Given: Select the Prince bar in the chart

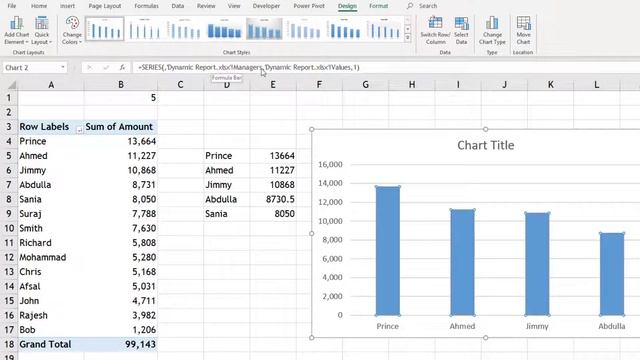Looking at the screenshot, I should (x=388, y=251).
